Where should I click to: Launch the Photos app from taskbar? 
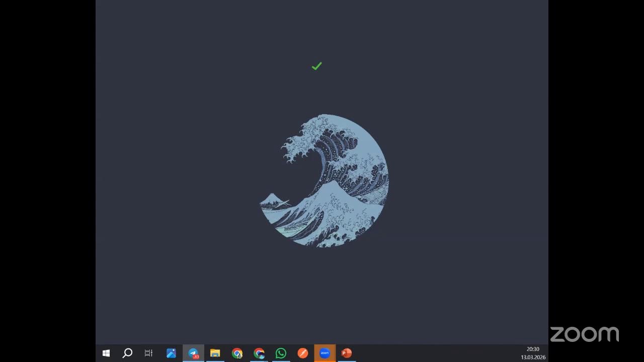pyautogui.click(x=171, y=353)
